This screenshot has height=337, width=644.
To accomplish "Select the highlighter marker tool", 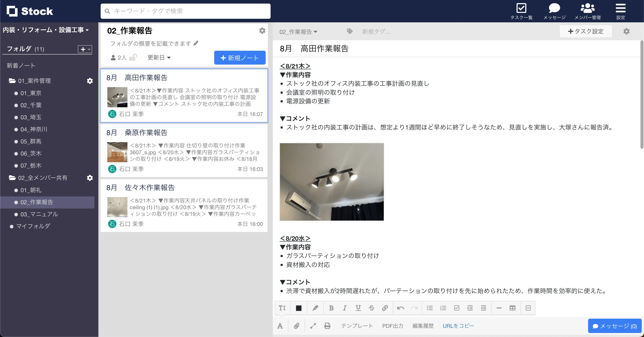I will (315, 308).
